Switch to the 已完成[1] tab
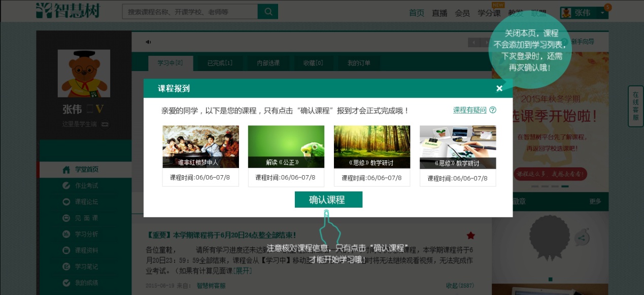The height and width of the screenshot is (295, 644). [x=220, y=63]
